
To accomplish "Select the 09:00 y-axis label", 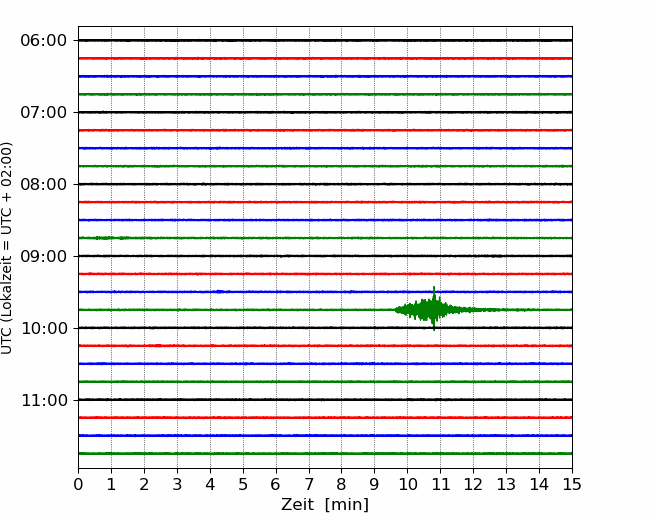I will click(44, 256).
